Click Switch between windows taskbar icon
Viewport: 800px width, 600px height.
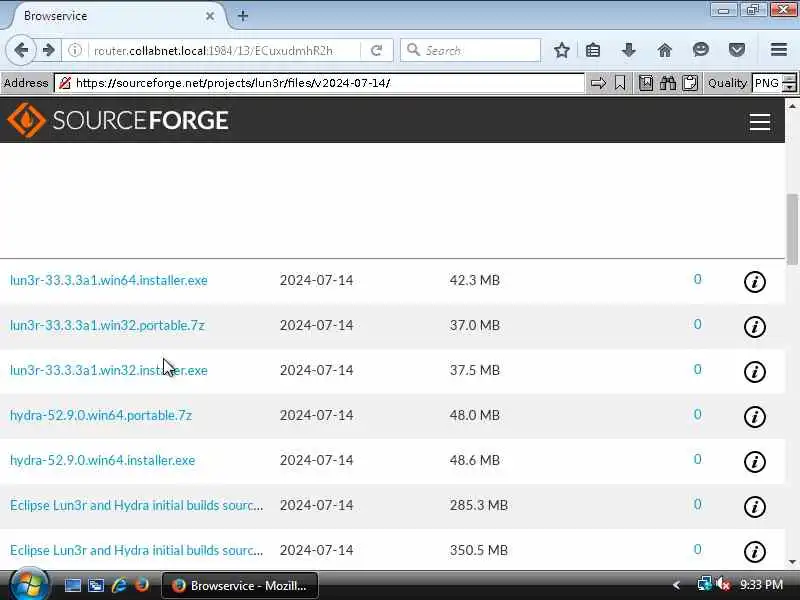coord(96,585)
